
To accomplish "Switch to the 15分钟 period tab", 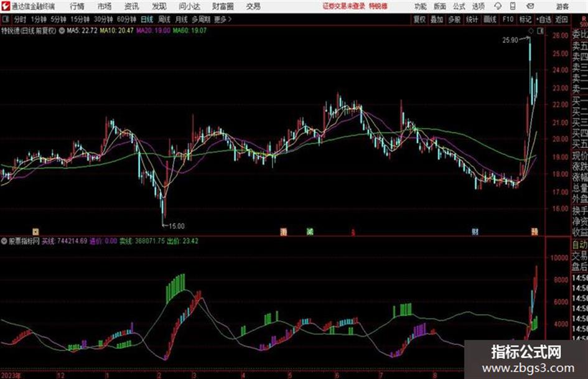I will click(x=80, y=19).
